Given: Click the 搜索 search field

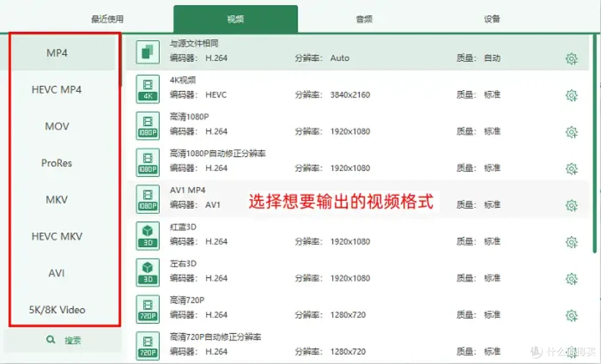Looking at the screenshot, I should point(63,340).
